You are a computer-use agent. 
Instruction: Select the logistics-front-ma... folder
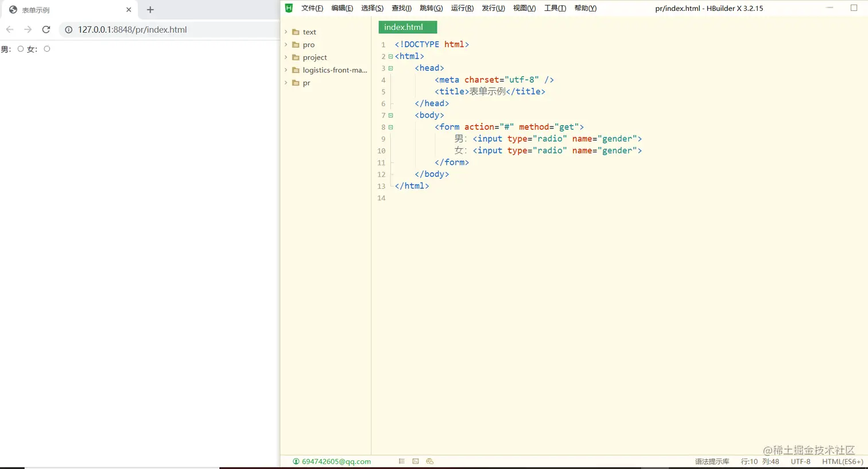[x=335, y=70]
